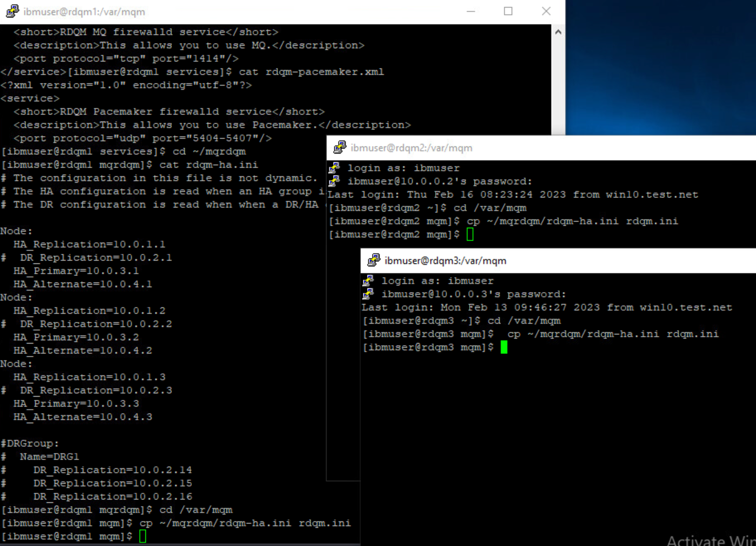Click the rdqm1 window scrollbar track
Image resolution: width=756 pixels, height=546 pixels.
(558, 87)
